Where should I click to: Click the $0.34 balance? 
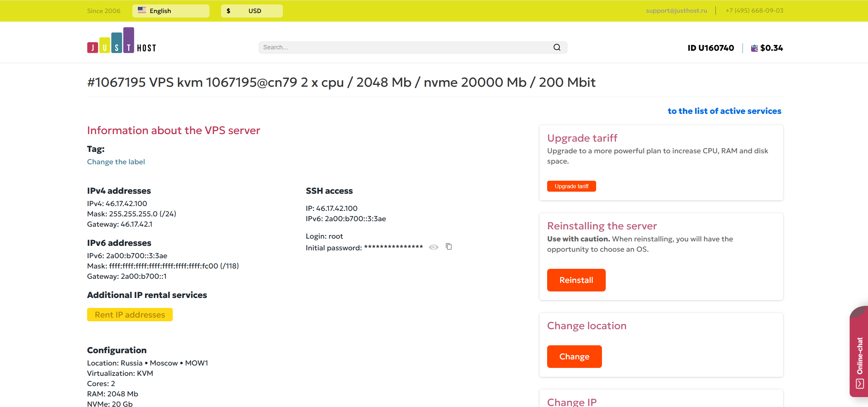tap(772, 48)
